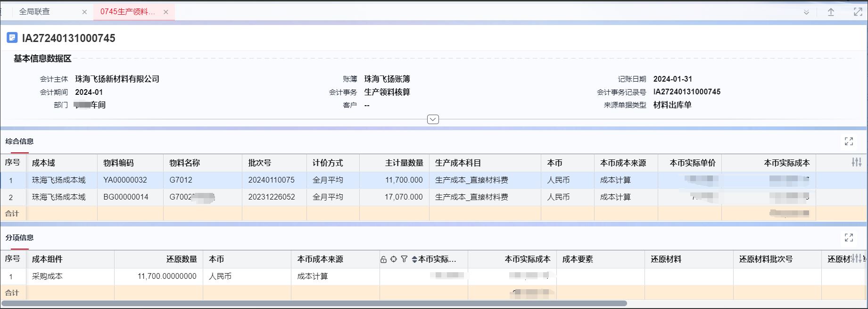Open the filter funnel on 本币实际 column
Viewport: 868px width, 309px height.
(x=404, y=259)
